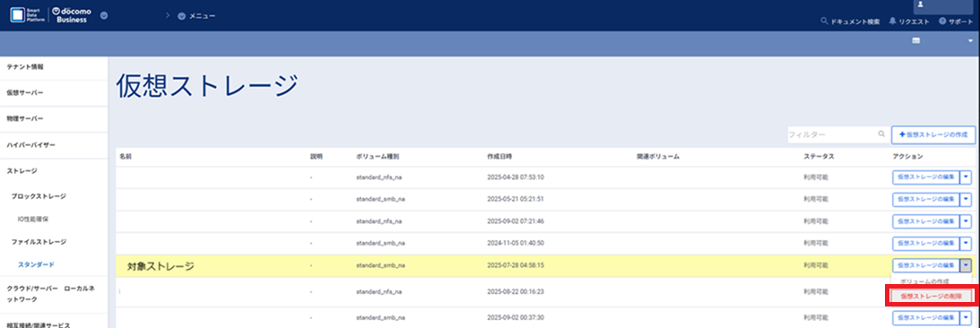
Task: Click the date 2025-07-28 04:58:15
Action: (515, 265)
